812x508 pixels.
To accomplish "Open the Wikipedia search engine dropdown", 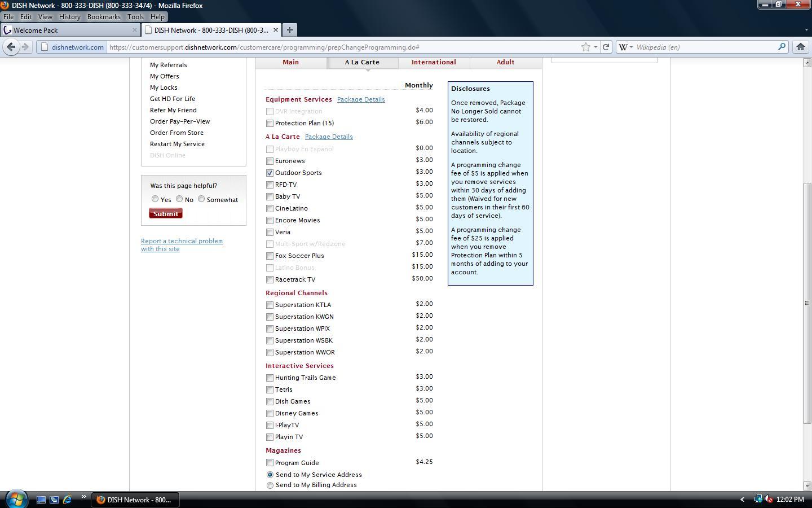I will pyautogui.click(x=626, y=47).
